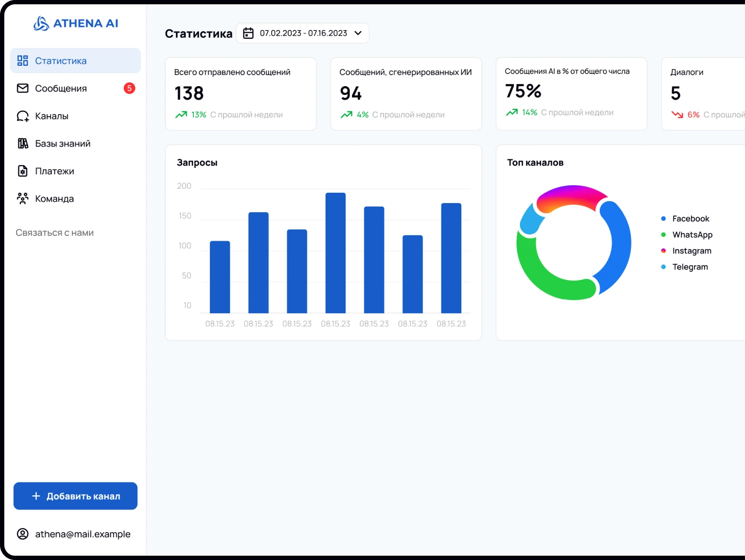The width and height of the screenshot is (745, 560).
Task: Open the Базы знаний menu item
Action: point(62,144)
